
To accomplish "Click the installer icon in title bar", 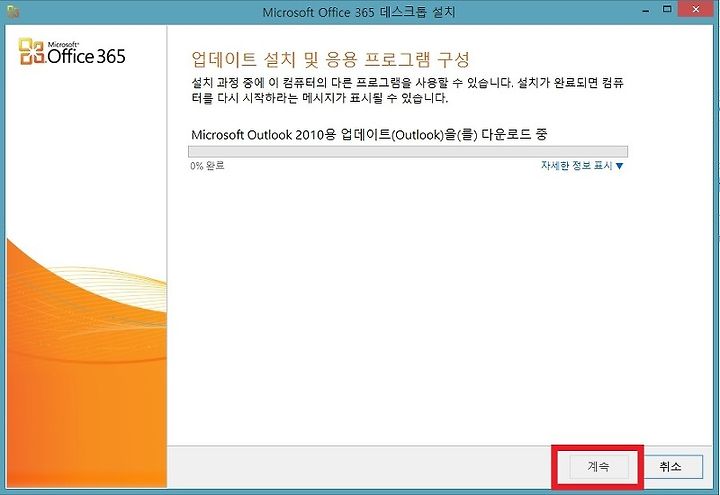I will [x=13, y=11].
